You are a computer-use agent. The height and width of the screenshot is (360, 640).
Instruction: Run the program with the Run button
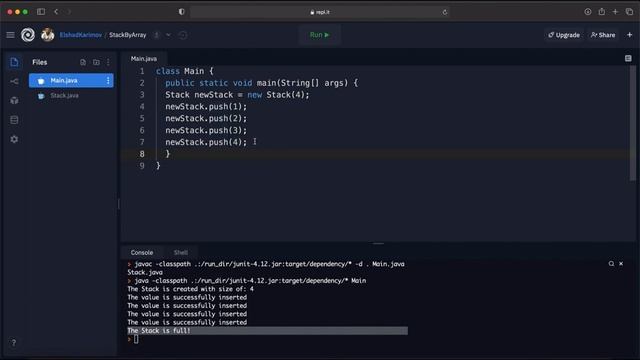pos(320,35)
